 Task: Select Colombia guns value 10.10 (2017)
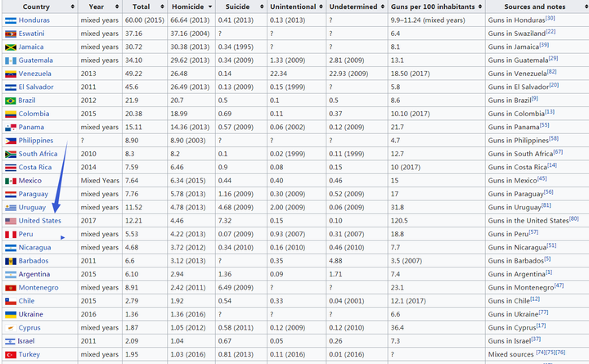(410, 114)
